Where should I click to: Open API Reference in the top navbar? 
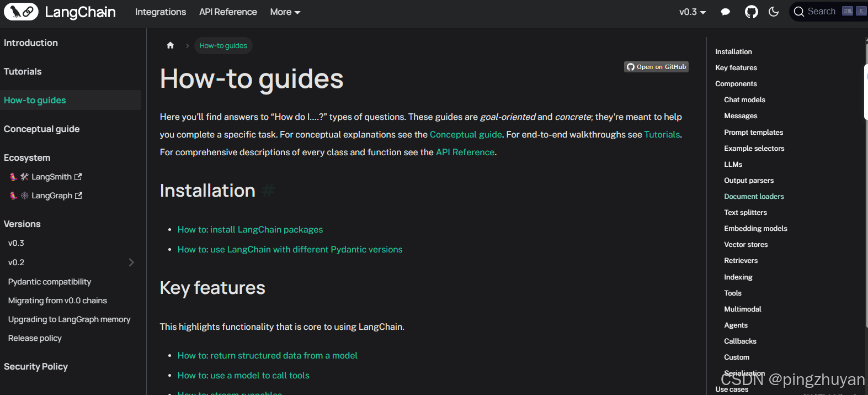[x=228, y=12]
